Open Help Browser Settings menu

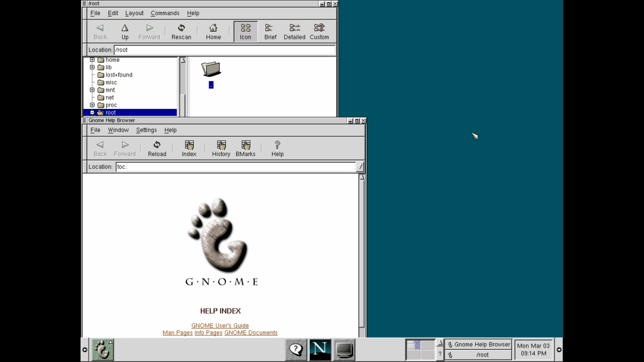pyautogui.click(x=146, y=130)
